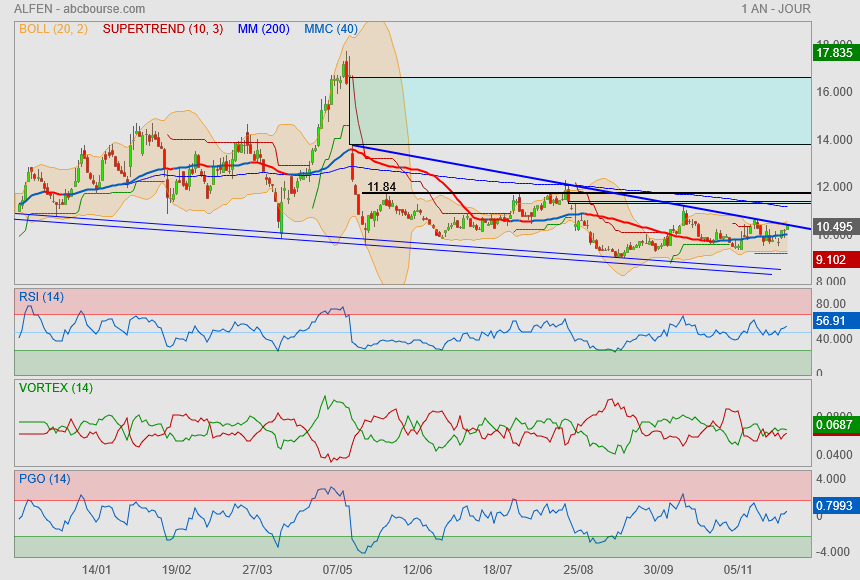
Task: Click the 11.84 resistance level annotation
Action: point(381,187)
